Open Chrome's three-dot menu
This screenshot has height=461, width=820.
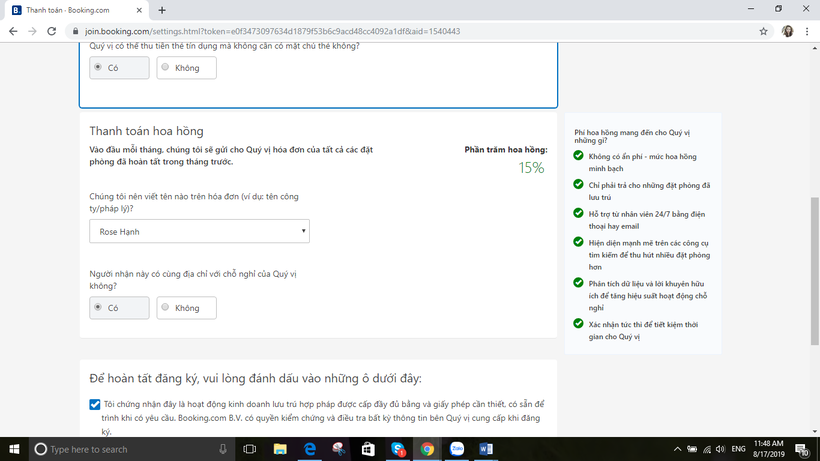[807, 31]
